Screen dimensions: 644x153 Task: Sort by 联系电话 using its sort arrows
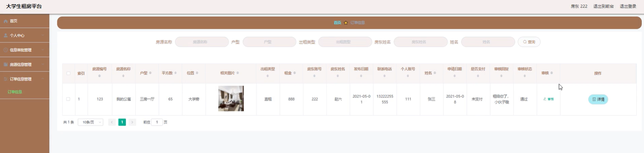tap(384, 76)
